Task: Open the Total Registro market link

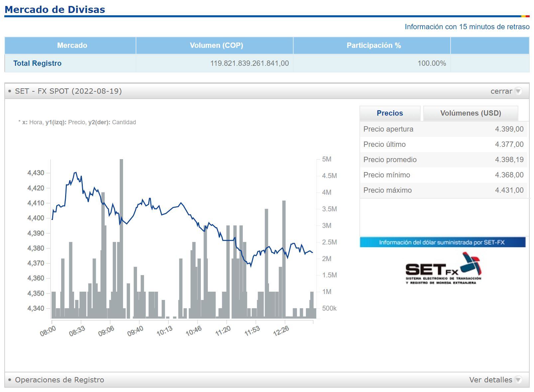Action: click(37, 63)
